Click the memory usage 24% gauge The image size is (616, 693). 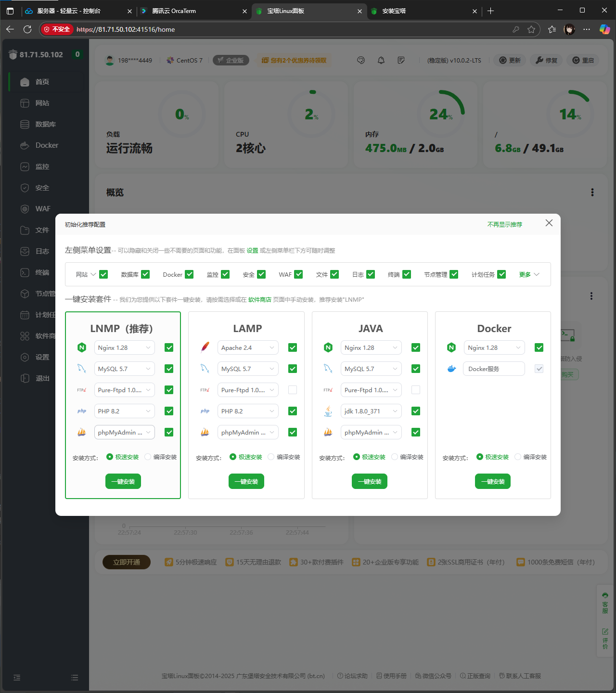tap(441, 114)
